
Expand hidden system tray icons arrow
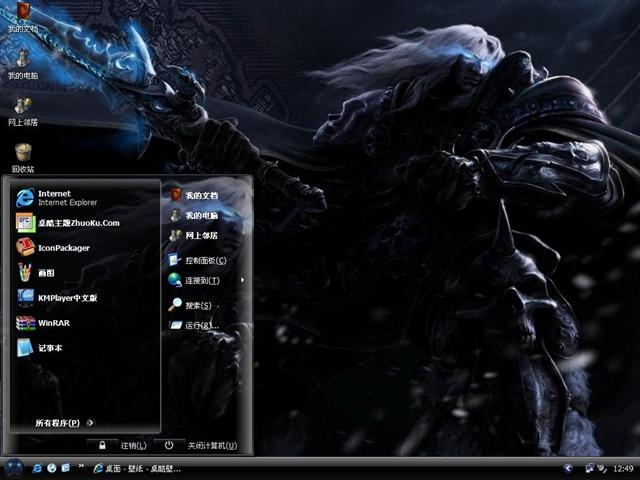point(568,468)
